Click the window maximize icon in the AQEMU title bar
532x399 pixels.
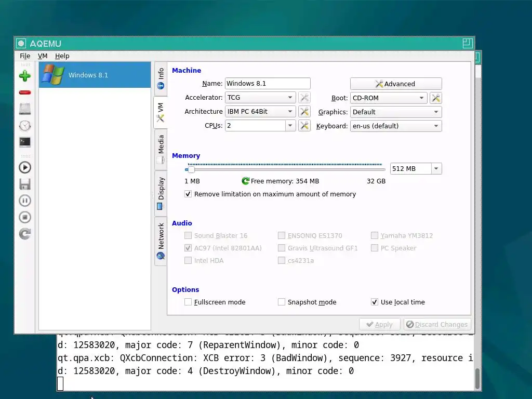click(x=468, y=43)
